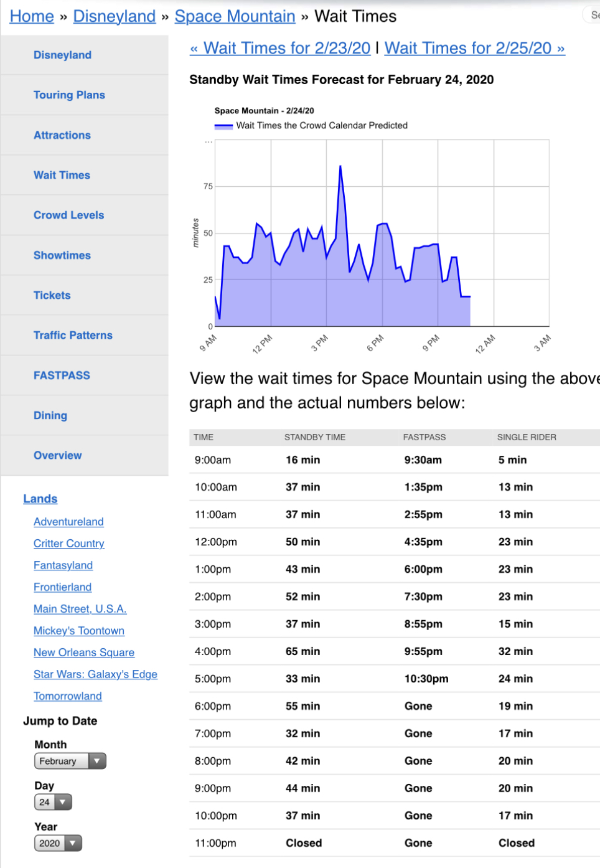Go to Star Wars: Galaxy's Edge

tap(95, 674)
